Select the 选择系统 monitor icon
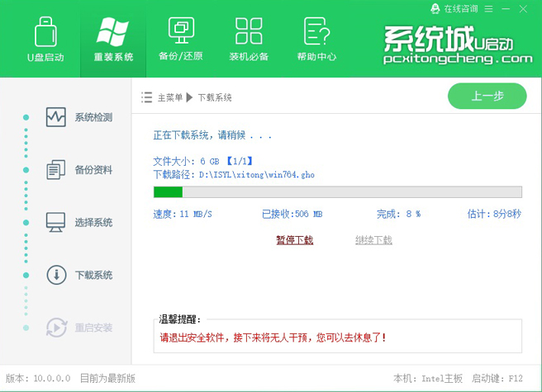542x392 pixels. [x=56, y=222]
